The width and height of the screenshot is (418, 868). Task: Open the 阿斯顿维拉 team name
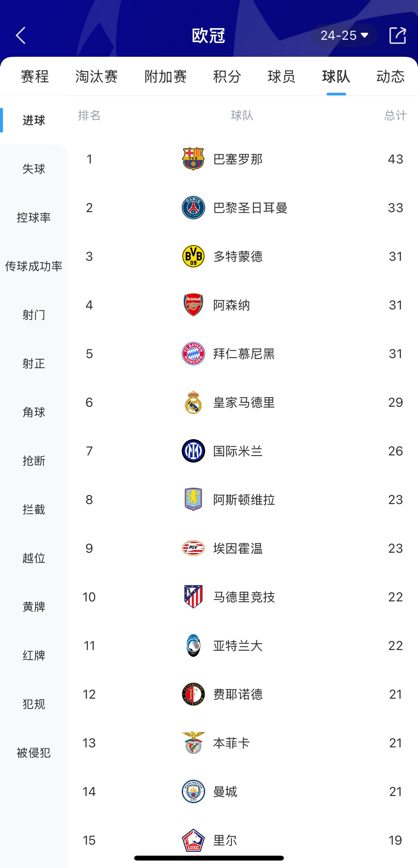(x=244, y=500)
